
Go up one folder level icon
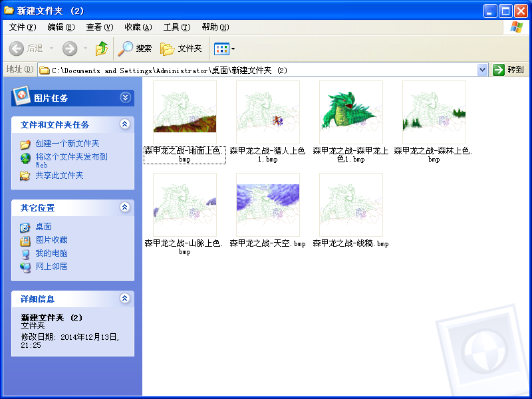[102, 49]
